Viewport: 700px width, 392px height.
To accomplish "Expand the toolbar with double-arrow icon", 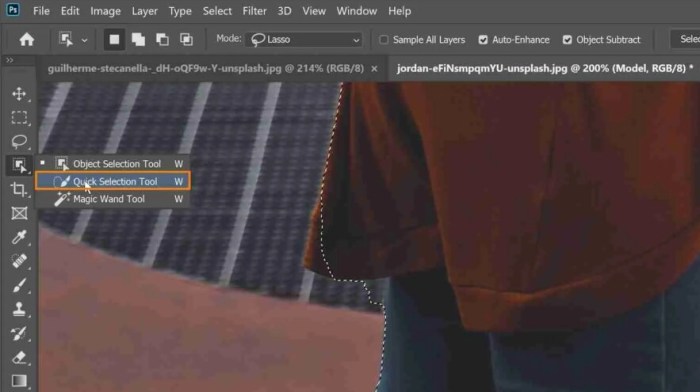I will [x=9, y=60].
